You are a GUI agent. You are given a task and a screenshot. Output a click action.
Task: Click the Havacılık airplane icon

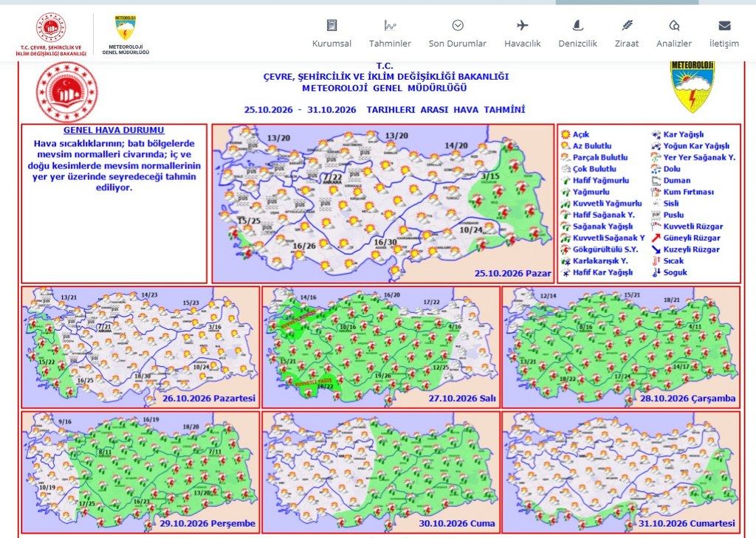522,25
